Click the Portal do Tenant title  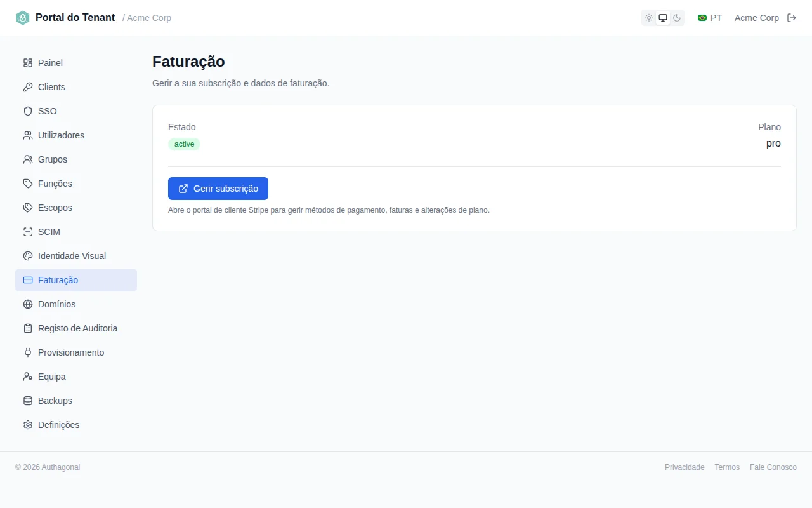pyautogui.click(x=75, y=18)
